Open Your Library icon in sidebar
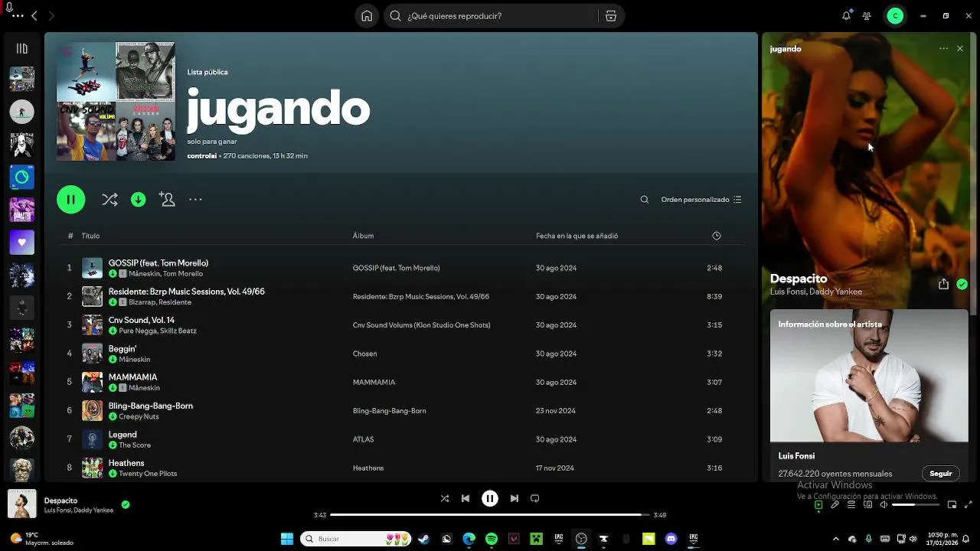This screenshot has height=551, width=980. [21, 49]
